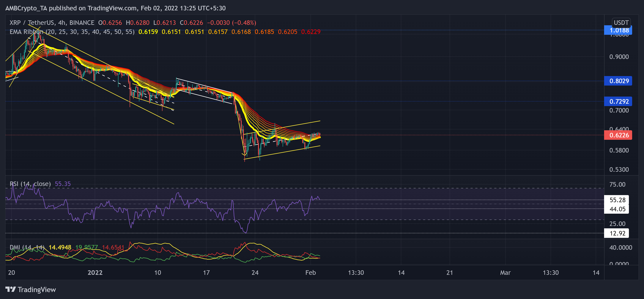Click the TradingView wordmark at bottom left

(37, 290)
